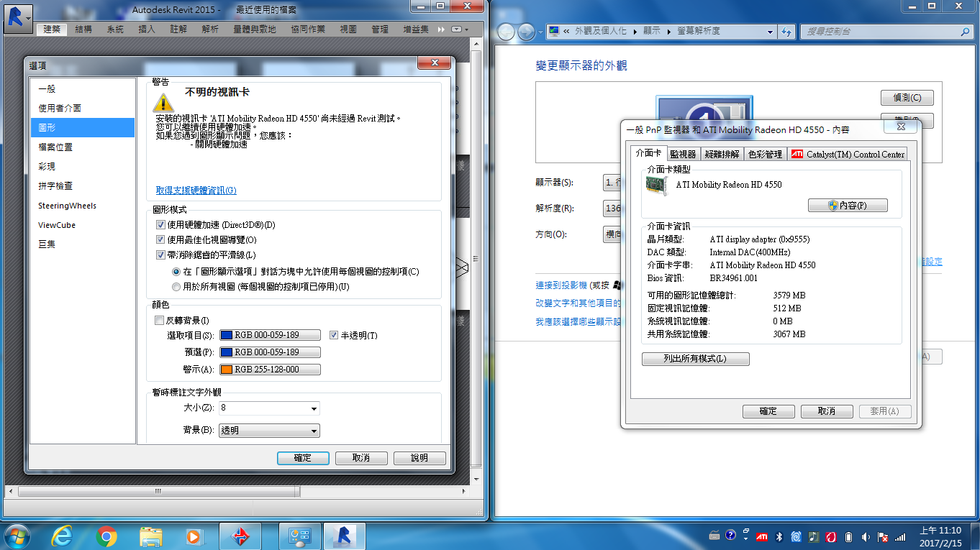Open the Action Center flag tray icon
980x550 pixels.
click(x=883, y=536)
